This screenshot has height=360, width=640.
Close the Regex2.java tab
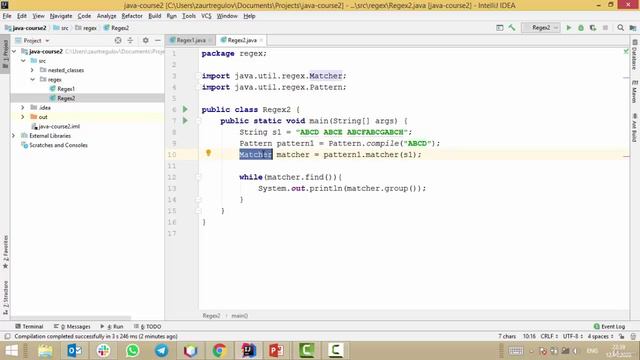click(x=261, y=40)
